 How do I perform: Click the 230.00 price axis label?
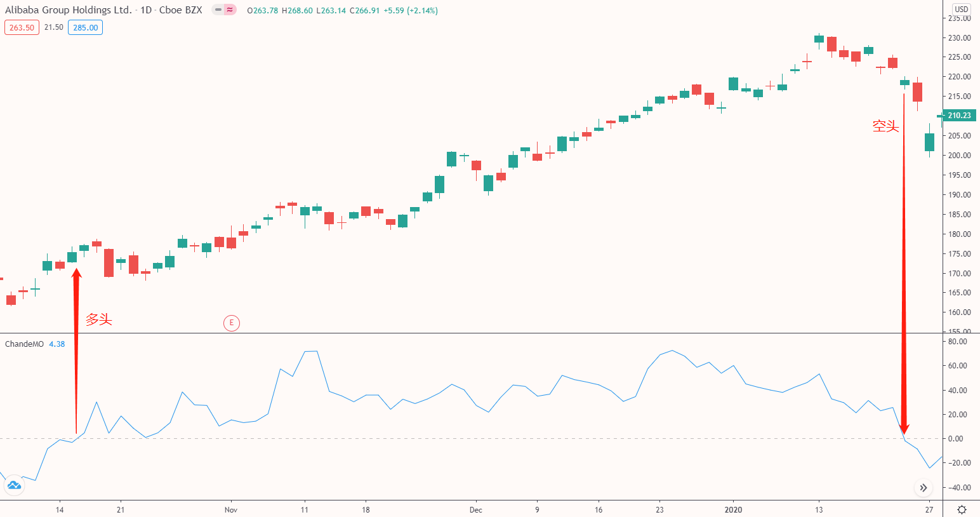[959, 38]
